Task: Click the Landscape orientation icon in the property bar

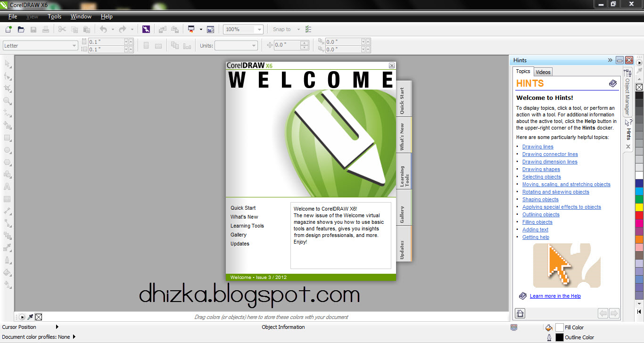Action: pos(158,46)
